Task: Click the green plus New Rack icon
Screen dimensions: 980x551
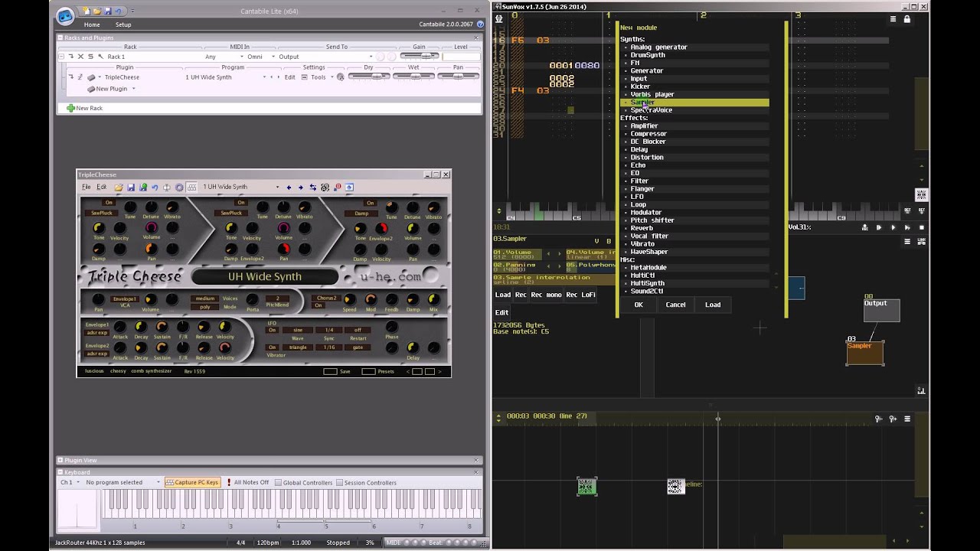Action: click(70, 108)
